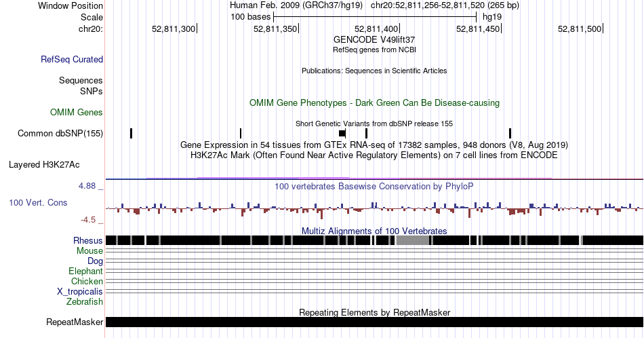Click the 52,811,450 ruler position

point(478,29)
